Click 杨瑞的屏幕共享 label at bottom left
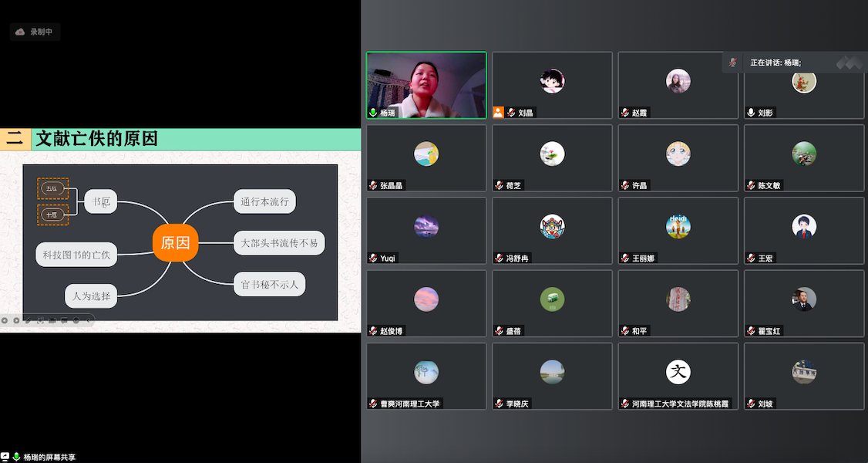This screenshot has height=463, width=868. (49, 457)
